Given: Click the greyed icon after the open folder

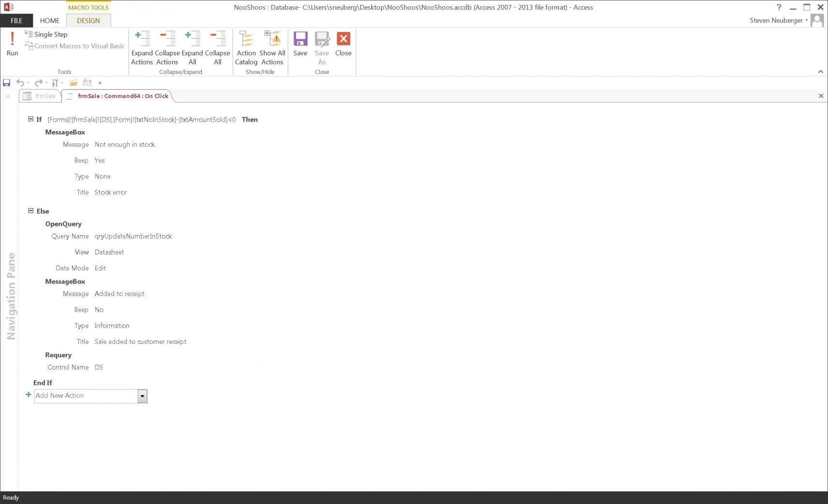Looking at the screenshot, I should pyautogui.click(x=87, y=82).
